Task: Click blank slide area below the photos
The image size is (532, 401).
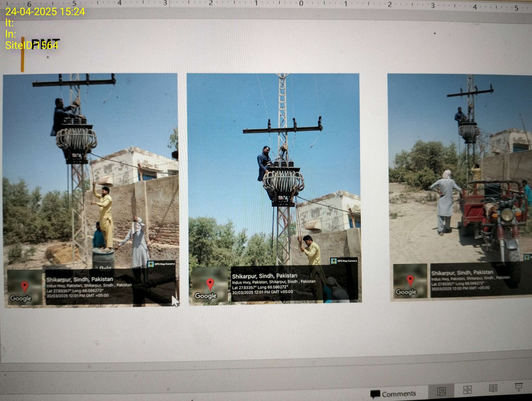Action: coord(261,334)
